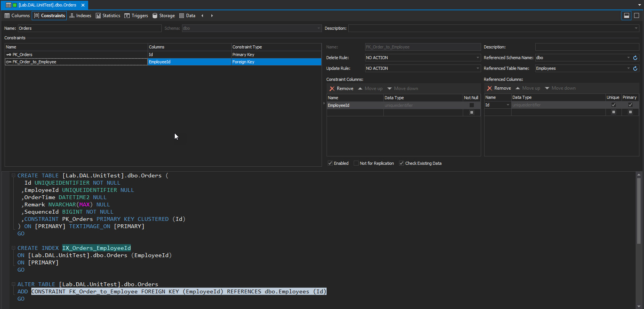Screen dimensions: 644x309
Task: Collapse the CREATE INDEX code block
Action: tap(13, 248)
